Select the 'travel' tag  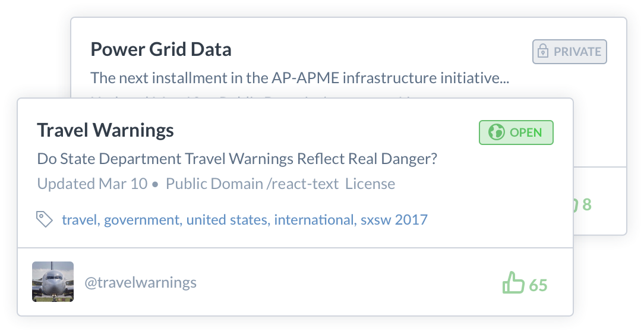click(x=80, y=220)
